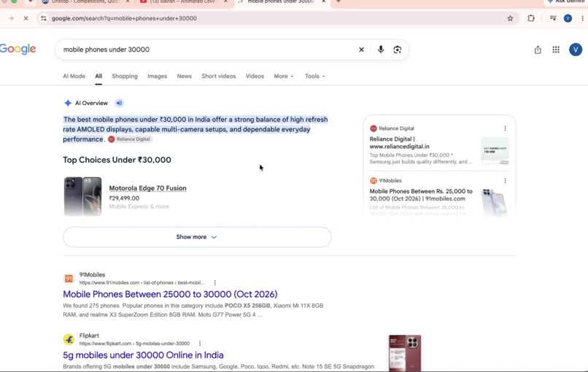Image resolution: width=588 pixels, height=372 pixels.
Task: Select the All results tab
Action: pos(98,76)
